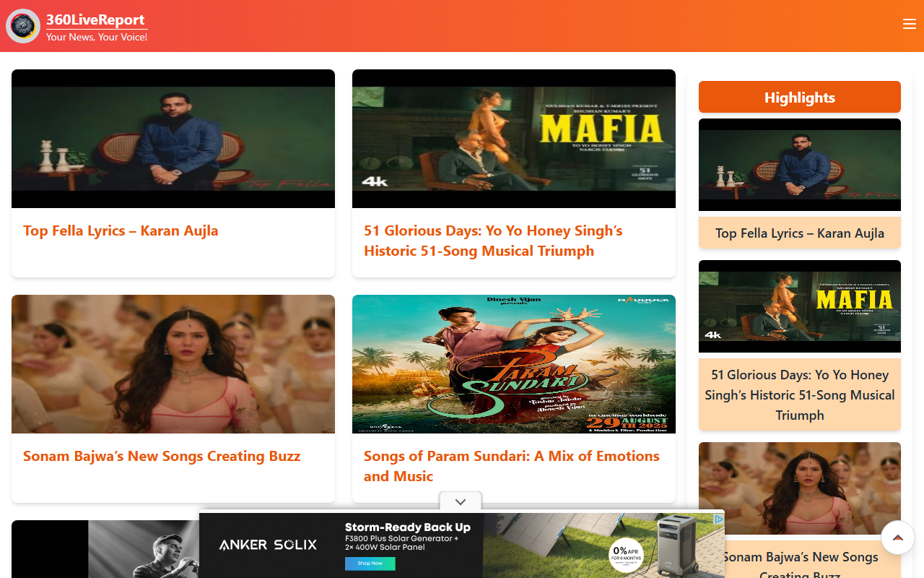This screenshot has width=924, height=578.
Task: Click the large MAFIA thumbnail in the main grid
Action: click(514, 139)
